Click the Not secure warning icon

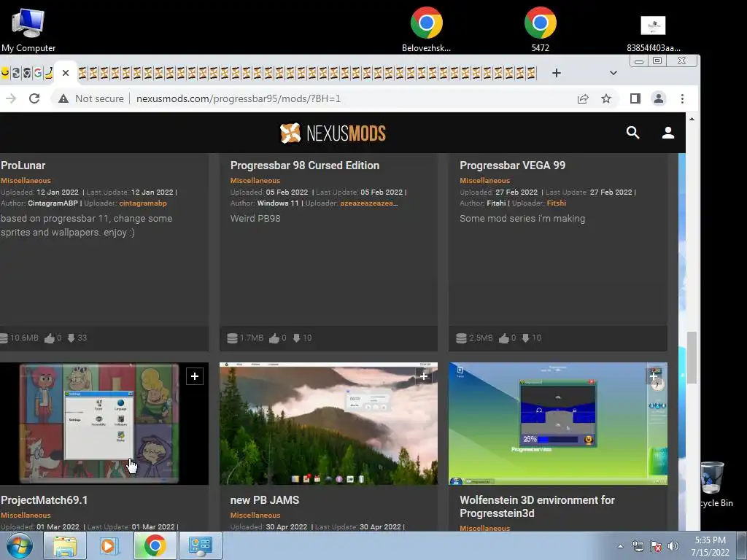63,98
